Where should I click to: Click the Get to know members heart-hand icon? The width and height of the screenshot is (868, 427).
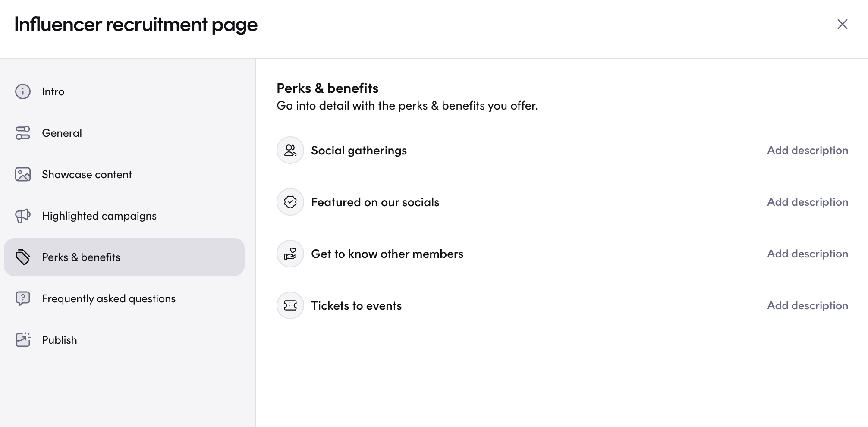(x=290, y=254)
